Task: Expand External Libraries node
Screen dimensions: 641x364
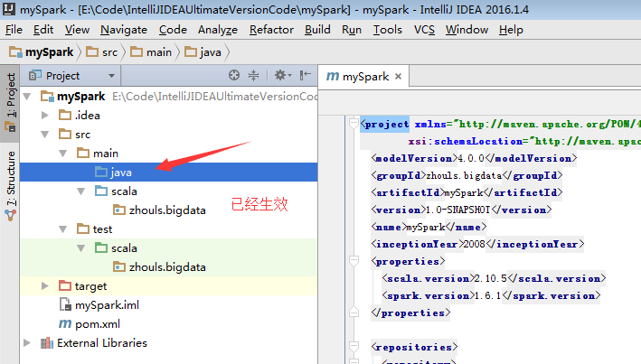Action: (x=27, y=342)
